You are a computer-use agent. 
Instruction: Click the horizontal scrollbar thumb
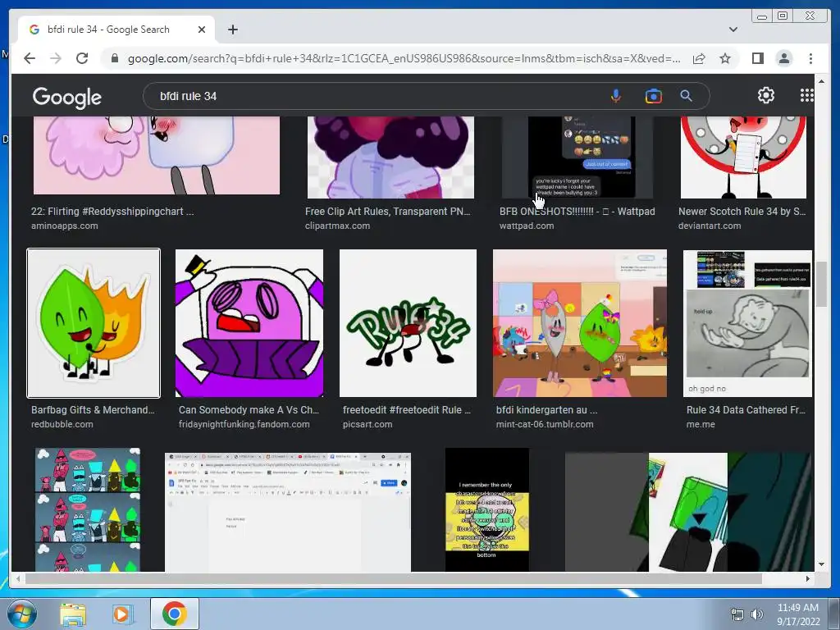pos(394,578)
